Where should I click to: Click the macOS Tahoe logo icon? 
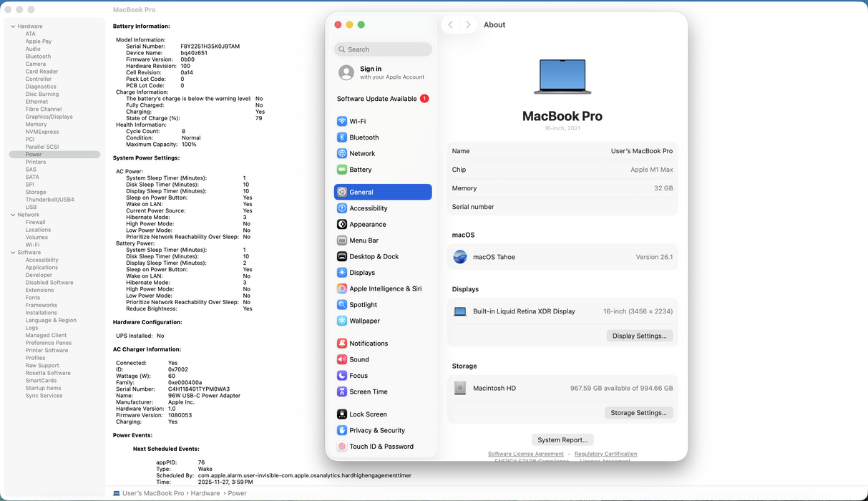tap(460, 257)
